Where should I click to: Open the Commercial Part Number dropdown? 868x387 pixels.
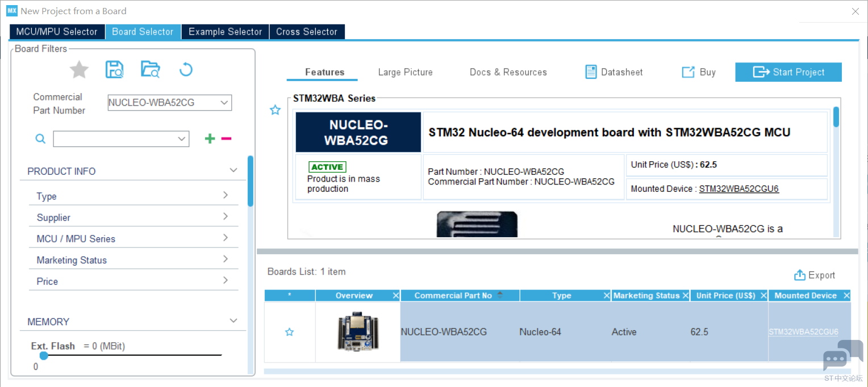coord(225,103)
